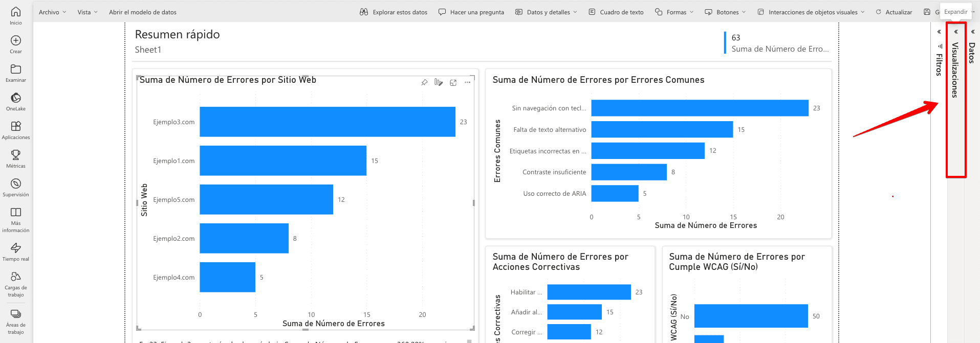
Task: Click the Actualizar button
Action: point(894,12)
